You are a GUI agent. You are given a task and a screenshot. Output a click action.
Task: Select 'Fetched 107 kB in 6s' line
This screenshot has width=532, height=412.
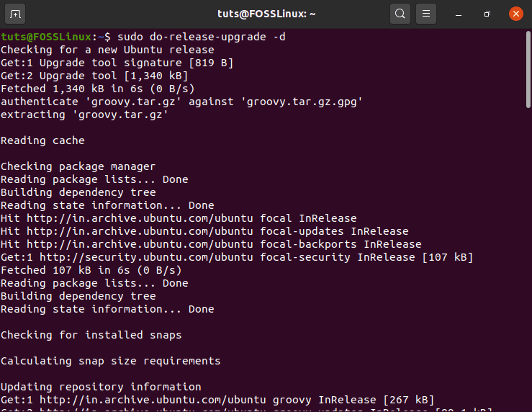pos(91,271)
